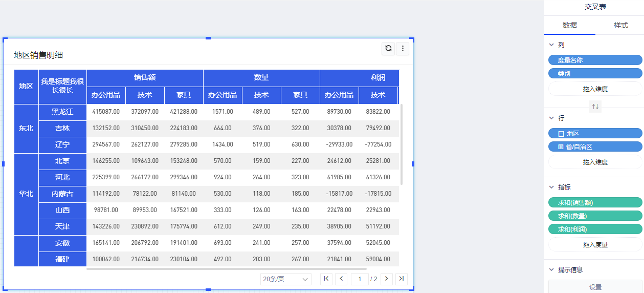Viewport: 644px width, 293px height.
Task: Go to the next table page
Action: [387, 279]
